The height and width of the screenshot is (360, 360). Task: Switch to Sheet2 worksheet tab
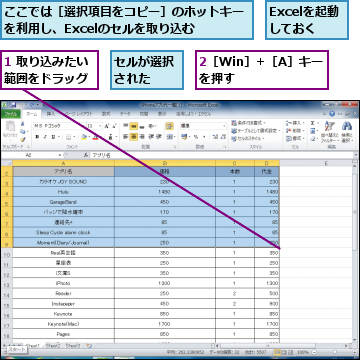click(x=53, y=346)
